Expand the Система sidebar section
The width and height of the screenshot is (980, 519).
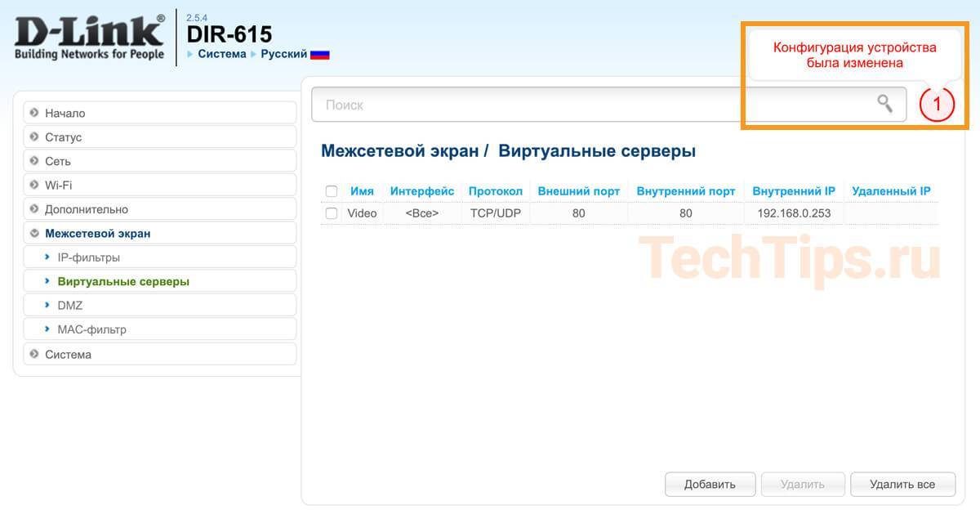[x=159, y=354]
